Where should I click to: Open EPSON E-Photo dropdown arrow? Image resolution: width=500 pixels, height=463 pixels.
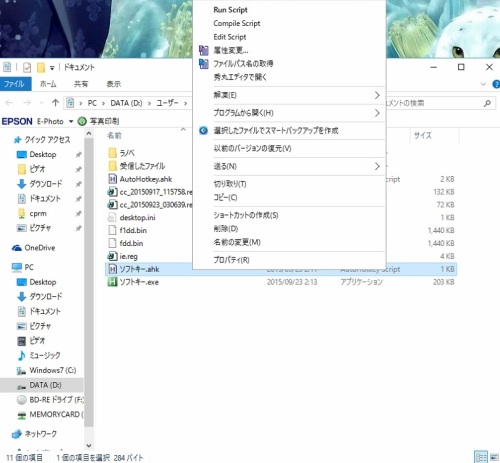(x=71, y=121)
